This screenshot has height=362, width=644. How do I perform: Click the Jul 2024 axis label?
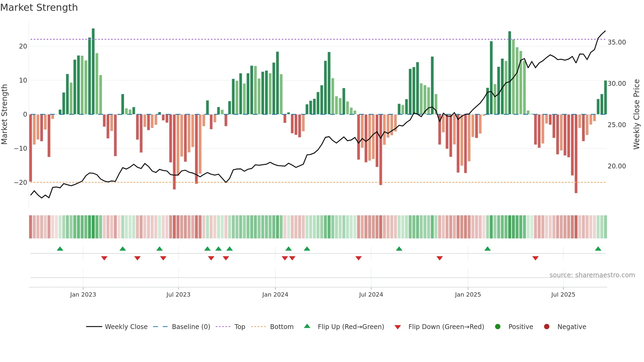click(371, 295)
